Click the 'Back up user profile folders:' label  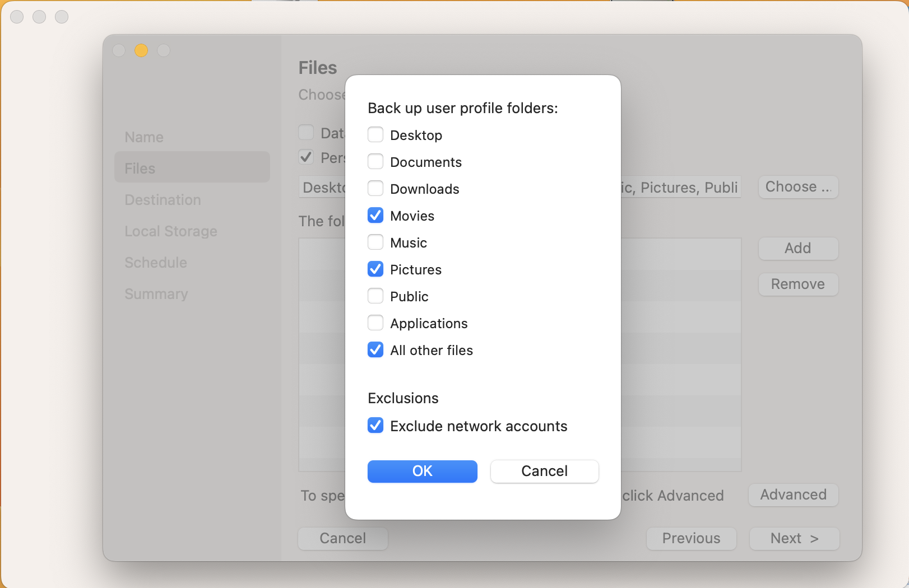pos(463,108)
